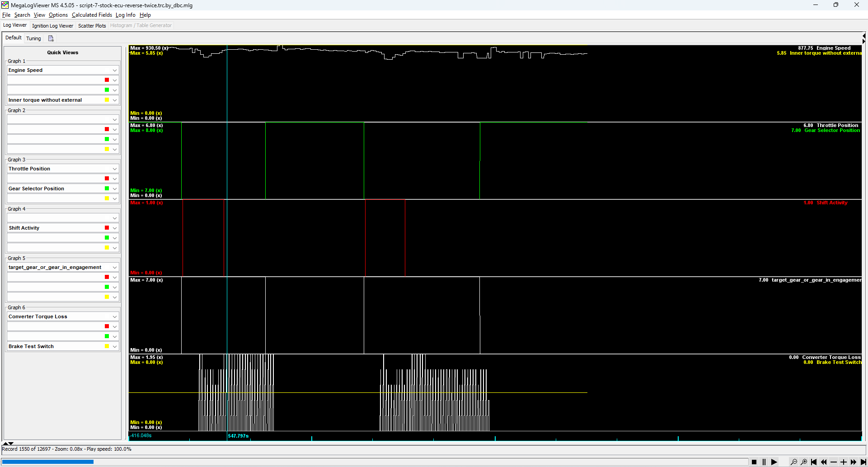Zoom out using the magnifier minus icon
Viewport: 868px width, 467px height.
coord(793,462)
